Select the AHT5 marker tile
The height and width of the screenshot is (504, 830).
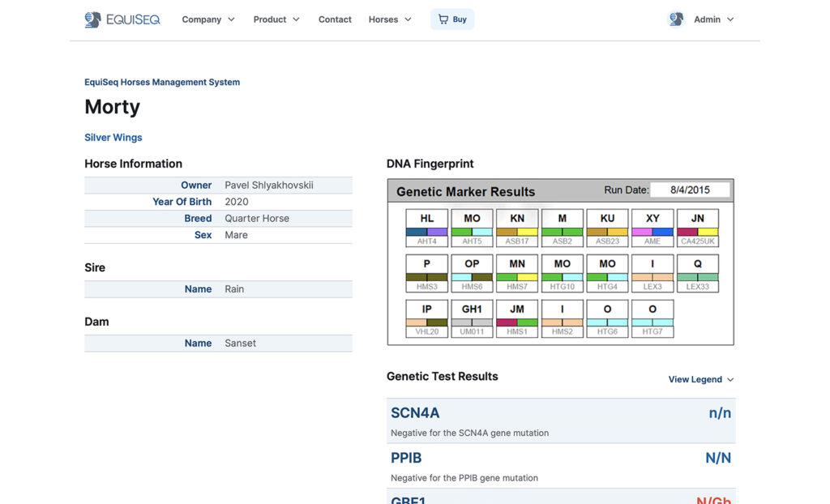coord(472,229)
